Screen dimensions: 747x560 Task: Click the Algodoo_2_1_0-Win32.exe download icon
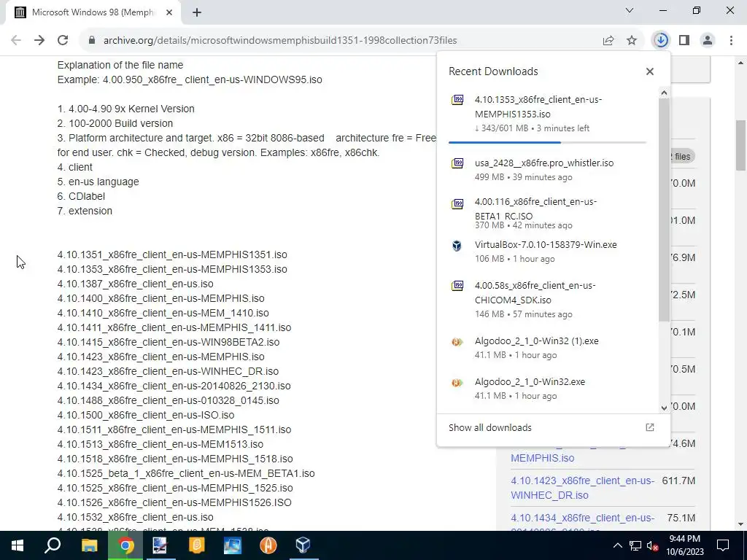click(x=457, y=383)
